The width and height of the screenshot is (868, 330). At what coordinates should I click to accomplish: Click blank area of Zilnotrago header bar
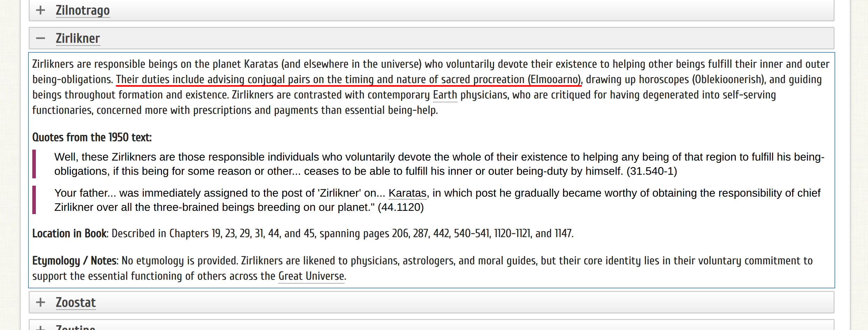pyautogui.click(x=472, y=10)
